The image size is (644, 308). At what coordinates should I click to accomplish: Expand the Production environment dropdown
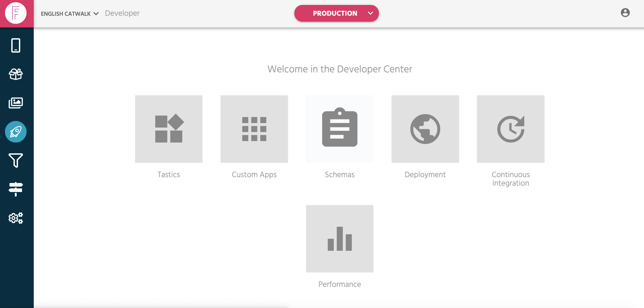pyautogui.click(x=336, y=13)
